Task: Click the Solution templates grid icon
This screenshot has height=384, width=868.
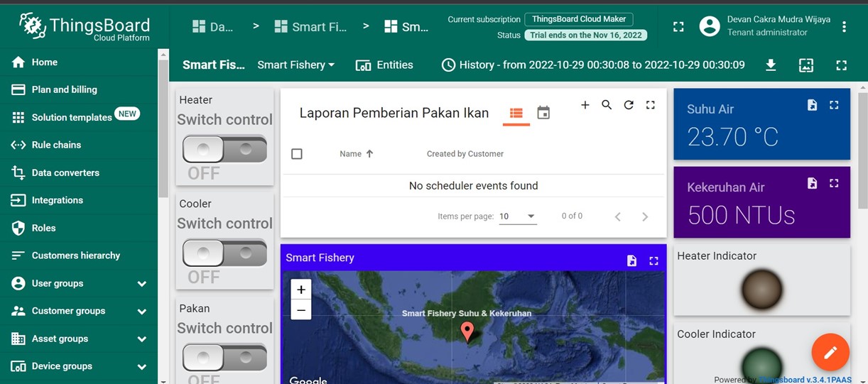Action: click(18, 117)
